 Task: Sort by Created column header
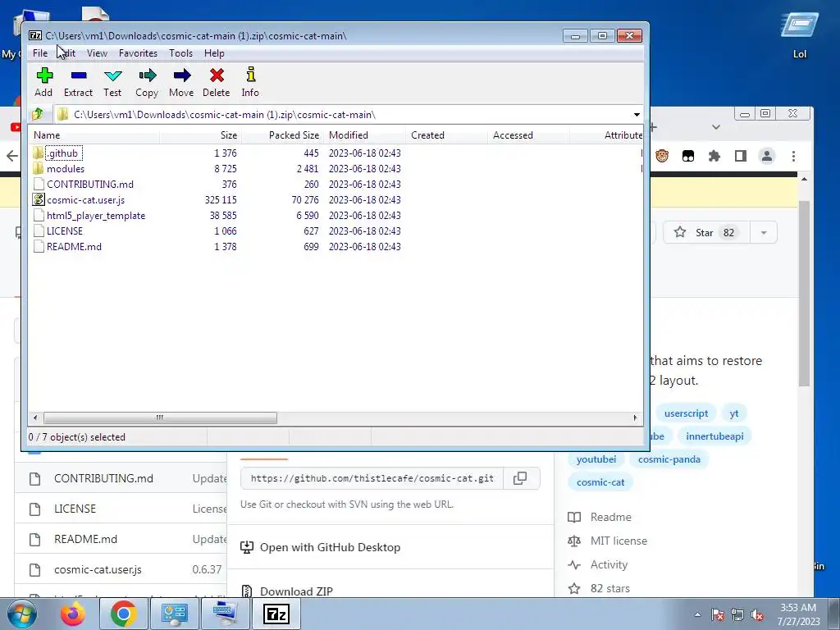(446, 135)
